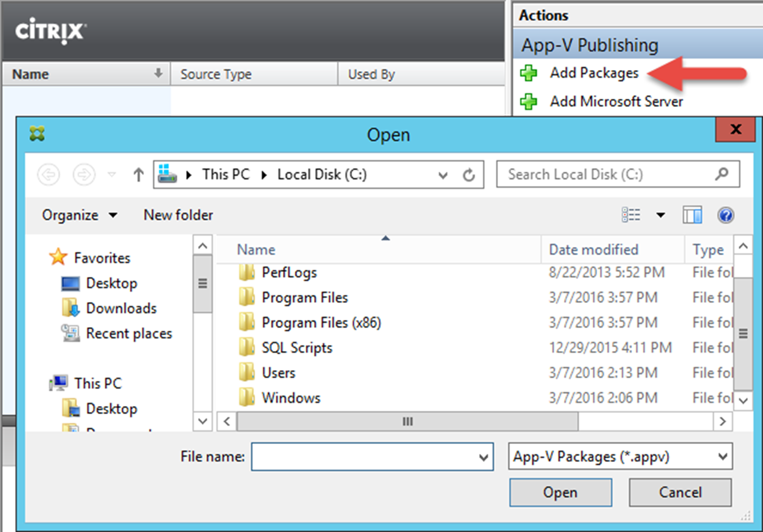763x532 pixels.
Task: Open view options dropdown arrow
Action: pos(661,215)
